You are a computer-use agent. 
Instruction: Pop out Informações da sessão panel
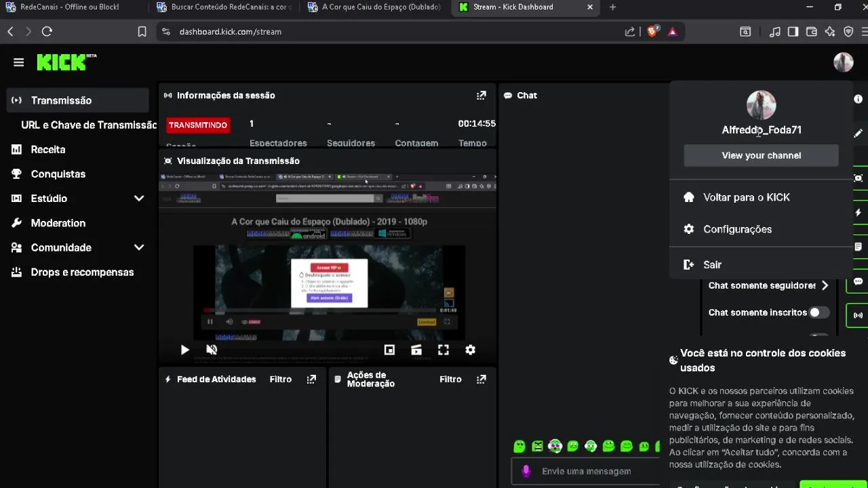[481, 96]
